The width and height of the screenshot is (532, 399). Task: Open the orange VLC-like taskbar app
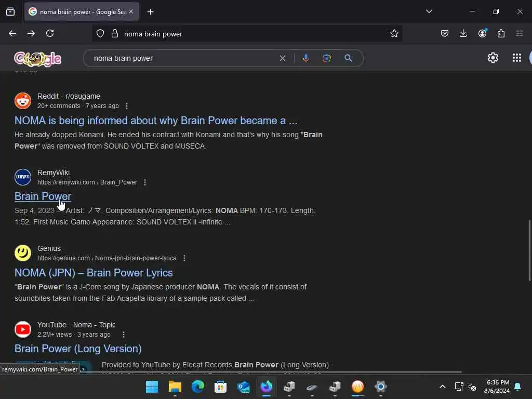pyautogui.click(x=357, y=387)
